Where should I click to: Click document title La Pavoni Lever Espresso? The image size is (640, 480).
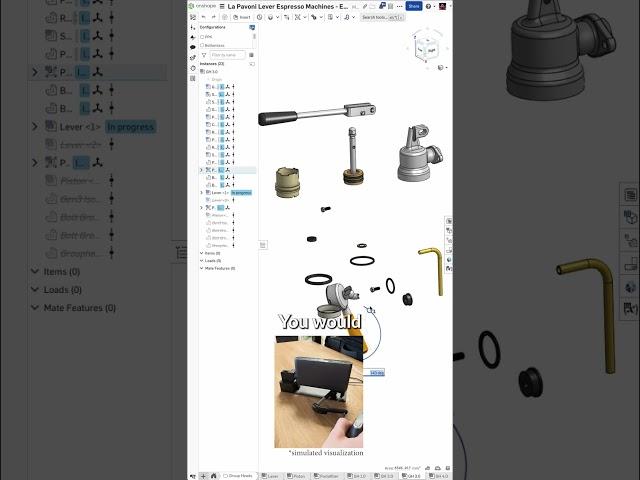pyautogui.click(x=288, y=7)
